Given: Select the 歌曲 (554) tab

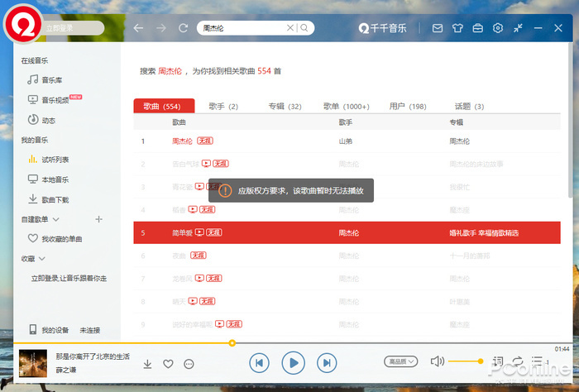Looking at the screenshot, I should 164,106.
